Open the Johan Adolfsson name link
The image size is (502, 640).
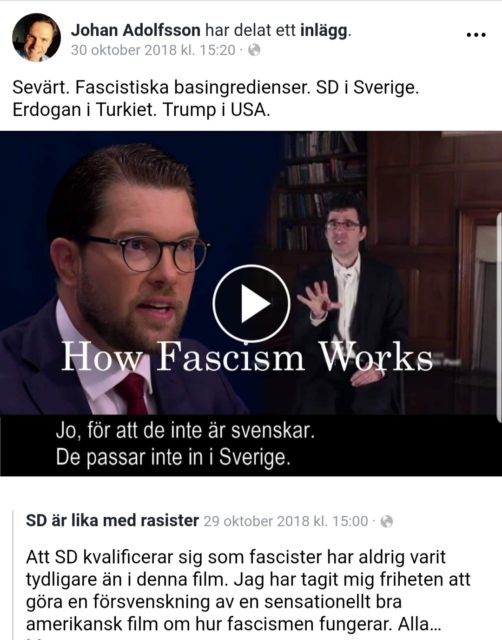(135, 30)
